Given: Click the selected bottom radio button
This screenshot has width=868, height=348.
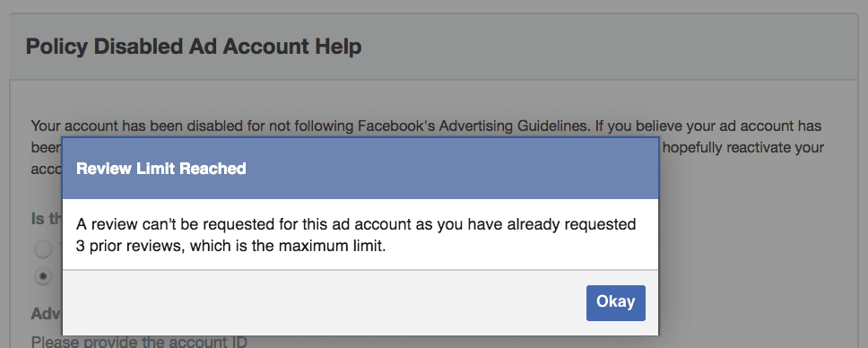Looking at the screenshot, I should click(43, 276).
